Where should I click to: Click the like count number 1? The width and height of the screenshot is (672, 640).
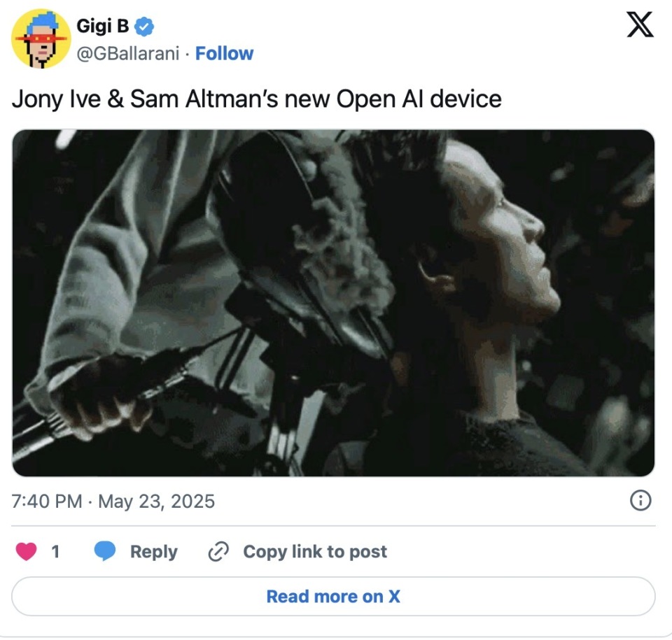[55, 552]
